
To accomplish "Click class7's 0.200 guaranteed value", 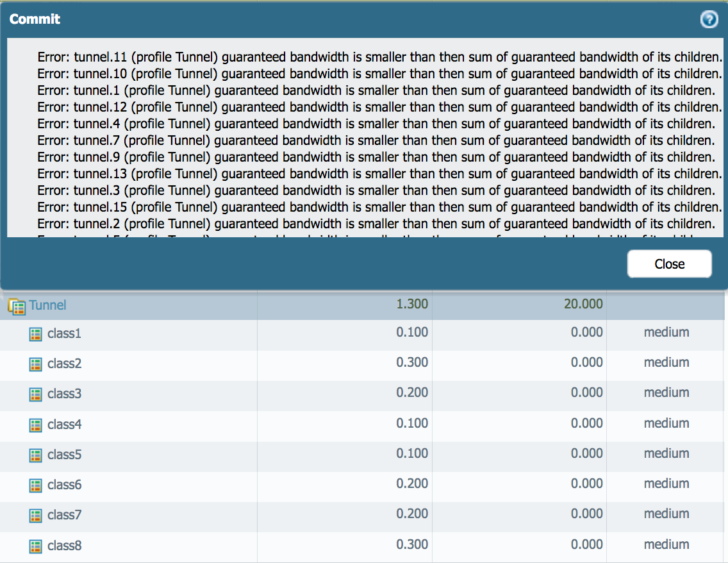I will click(x=412, y=514).
